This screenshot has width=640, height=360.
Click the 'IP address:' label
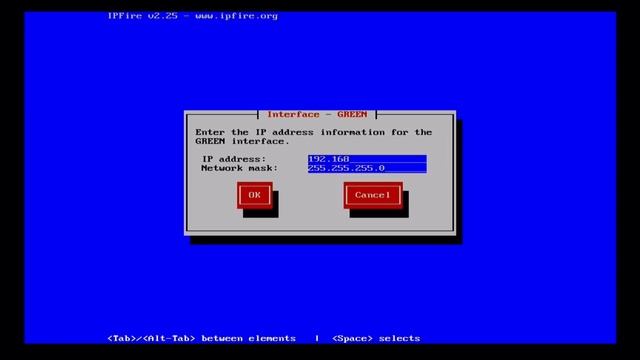234,159
